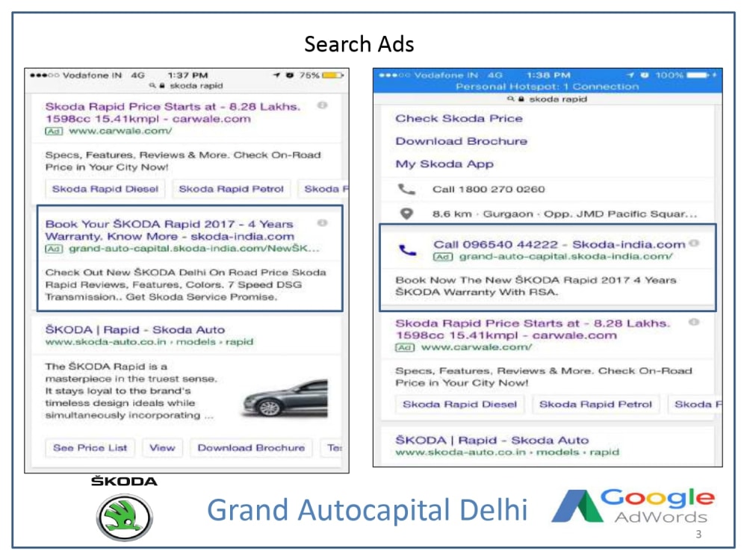
Task: Click Grand Autocapital Delhi title text
Action: (368, 510)
